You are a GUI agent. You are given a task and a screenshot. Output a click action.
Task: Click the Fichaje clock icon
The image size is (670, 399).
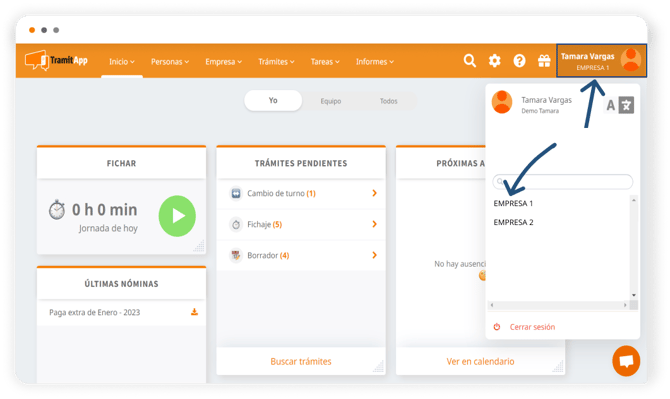236,224
